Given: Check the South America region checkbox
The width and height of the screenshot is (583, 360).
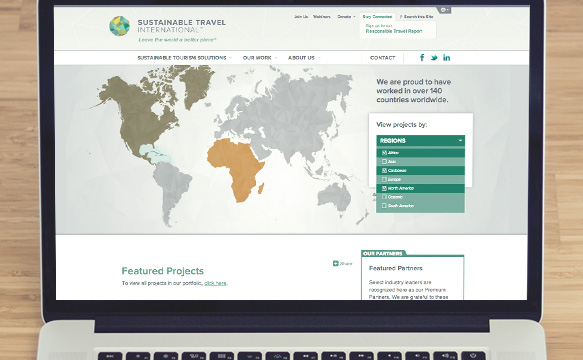Looking at the screenshot, I should (x=384, y=206).
